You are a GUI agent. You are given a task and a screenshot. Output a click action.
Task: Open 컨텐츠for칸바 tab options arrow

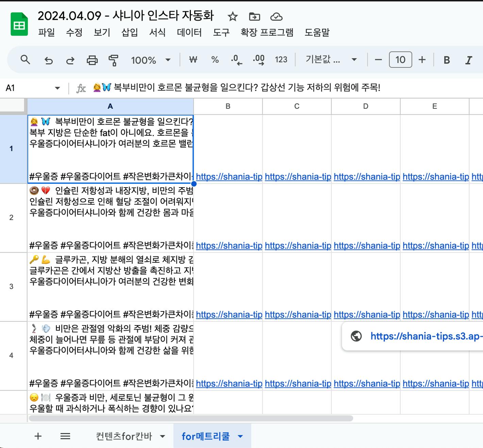[x=163, y=436]
